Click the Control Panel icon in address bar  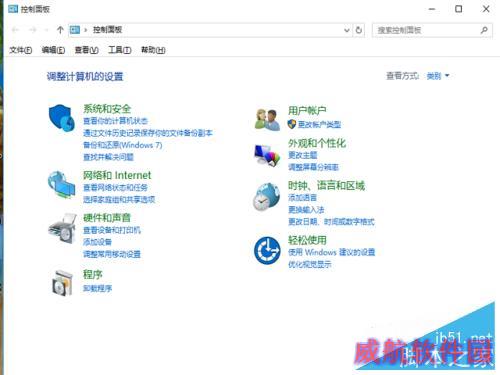pyautogui.click(x=75, y=30)
